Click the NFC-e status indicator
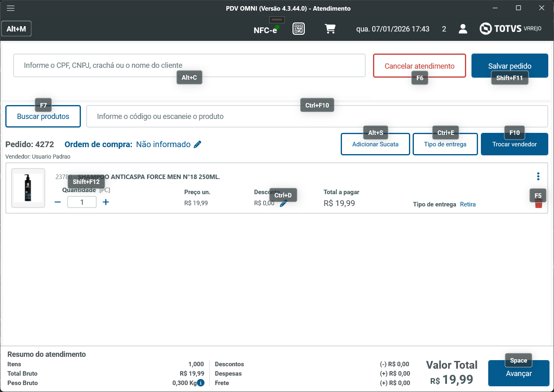This screenshot has width=554, height=392. (266, 30)
